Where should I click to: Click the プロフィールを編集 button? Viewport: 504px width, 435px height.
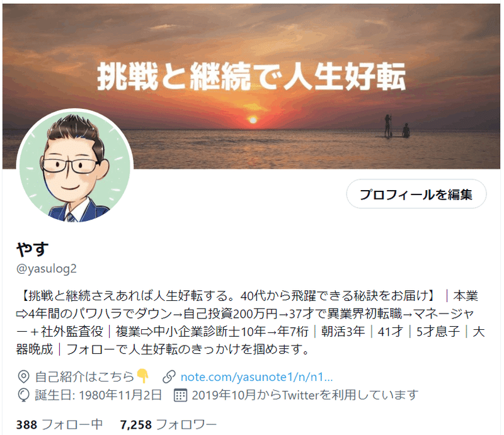(416, 194)
